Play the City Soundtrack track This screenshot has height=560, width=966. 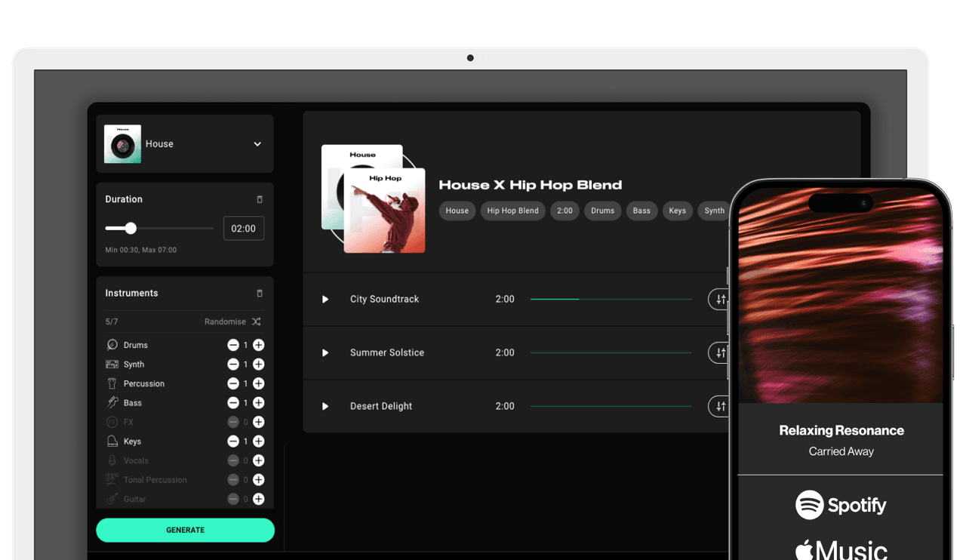tap(325, 300)
